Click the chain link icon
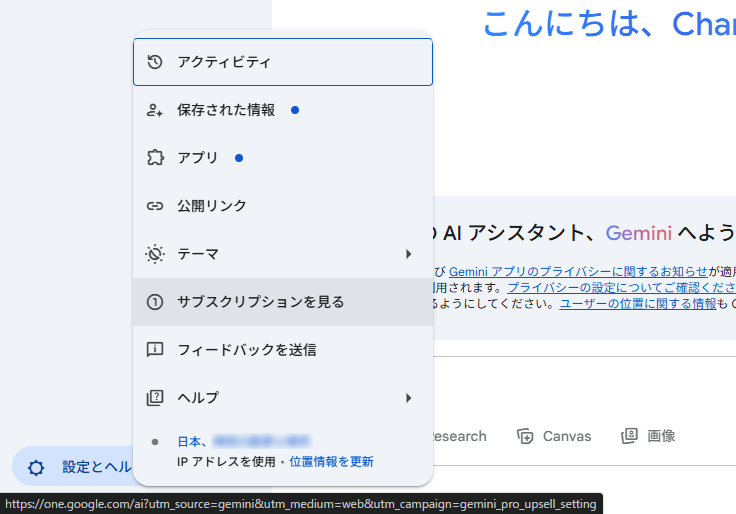Viewport: 736px width, 514px height. (x=155, y=206)
